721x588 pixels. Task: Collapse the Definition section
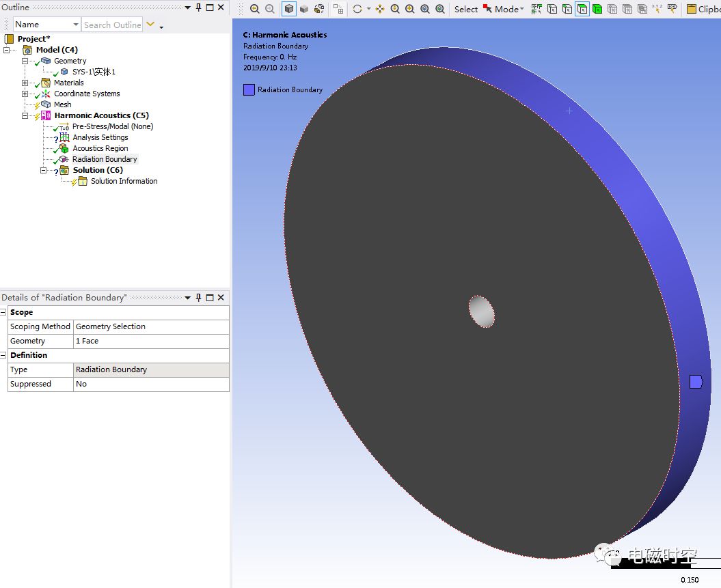point(3,355)
